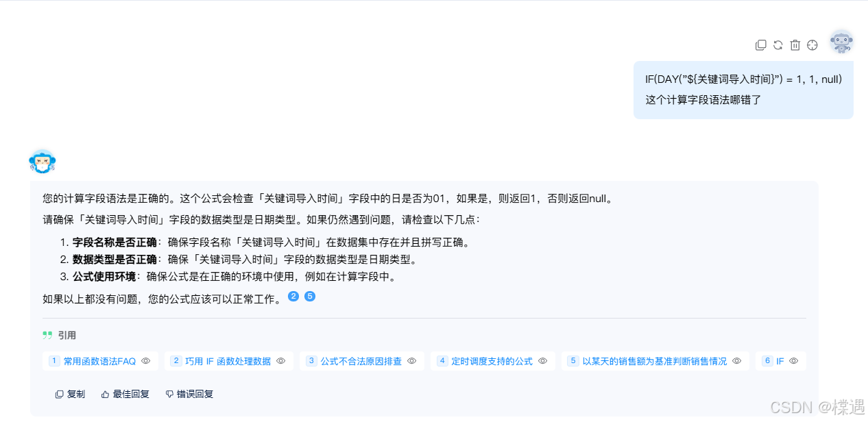
Task: Click the user message bubble with the IF formula
Action: pos(743,90)
